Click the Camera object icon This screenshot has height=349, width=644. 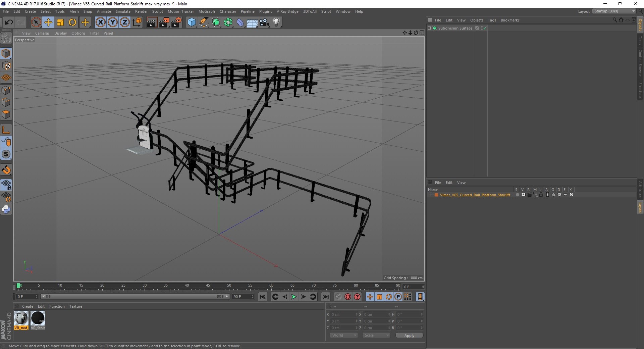(x=264, y=22)
